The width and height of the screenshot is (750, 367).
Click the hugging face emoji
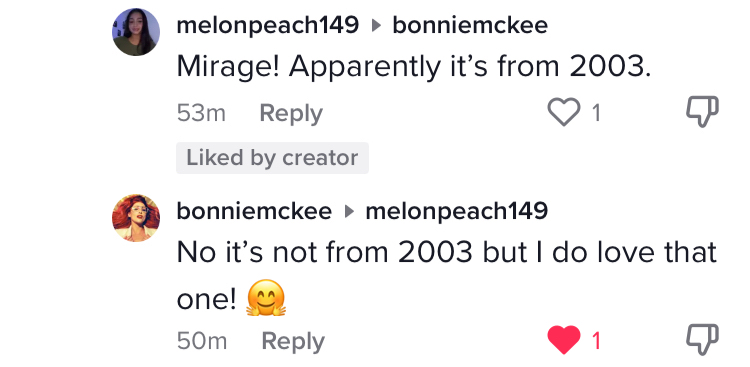(266, 298)
